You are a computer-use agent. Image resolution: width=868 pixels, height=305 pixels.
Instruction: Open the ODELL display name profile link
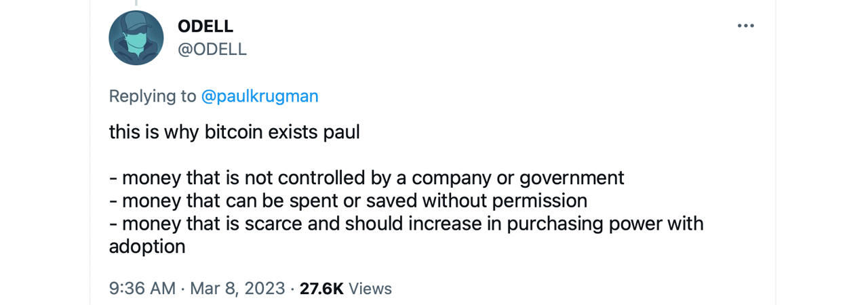click(205, 26)
